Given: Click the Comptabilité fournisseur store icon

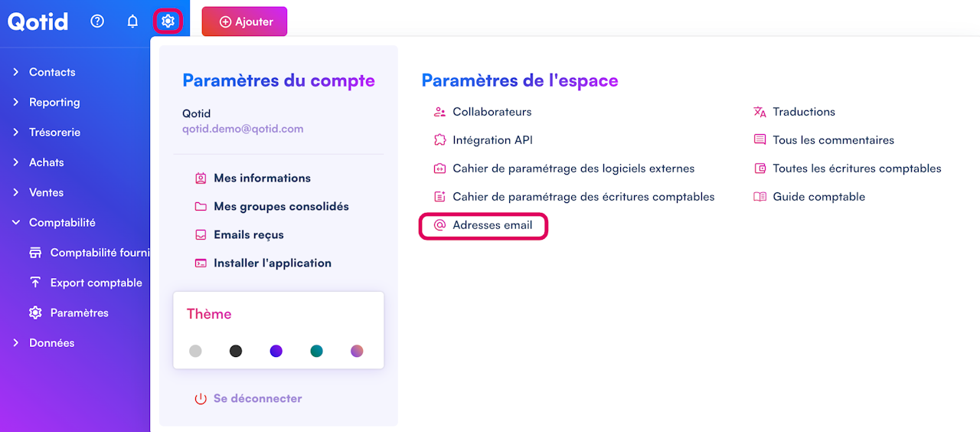Looking at the screenshot, I should pos(35,253).
